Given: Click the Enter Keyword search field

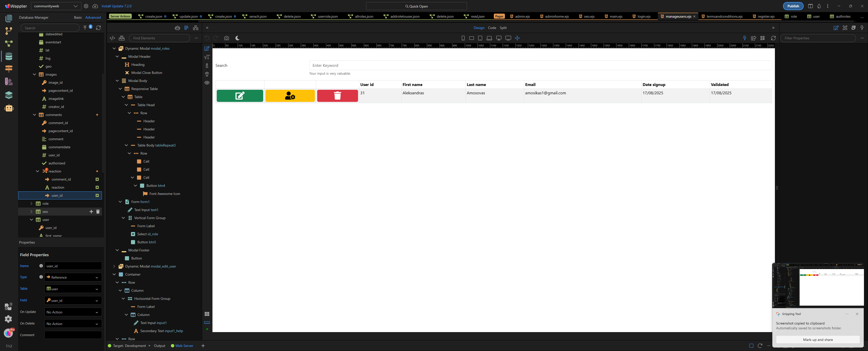Looking at the screenshot, I should [x=540, y=65].
